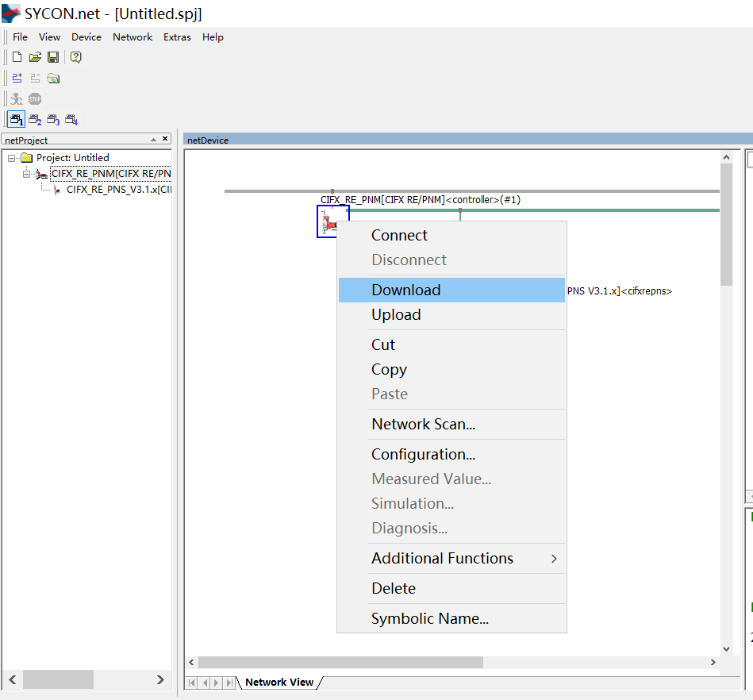
Task: Switch to window layout 2 icon
Action: tap(35, 120)
